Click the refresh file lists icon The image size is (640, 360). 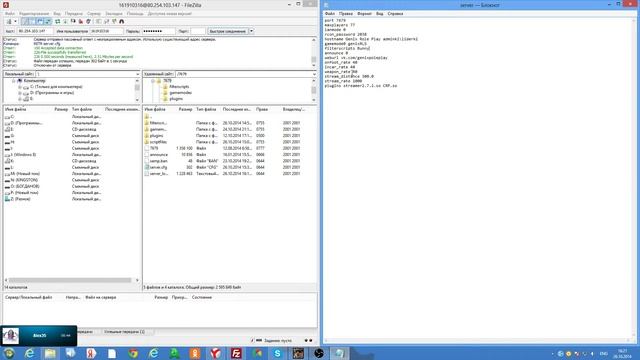[58, 21]
